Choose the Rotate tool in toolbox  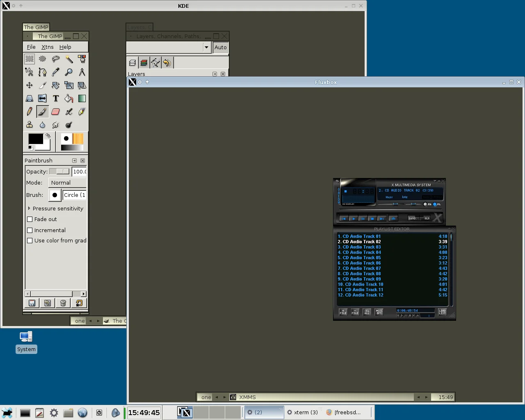click(56, 85)
